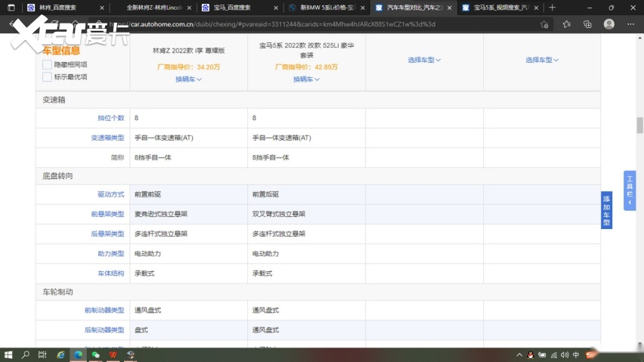Click the 驱动方式 parameter link
This screenshot has width=644, height=362.
111,194
